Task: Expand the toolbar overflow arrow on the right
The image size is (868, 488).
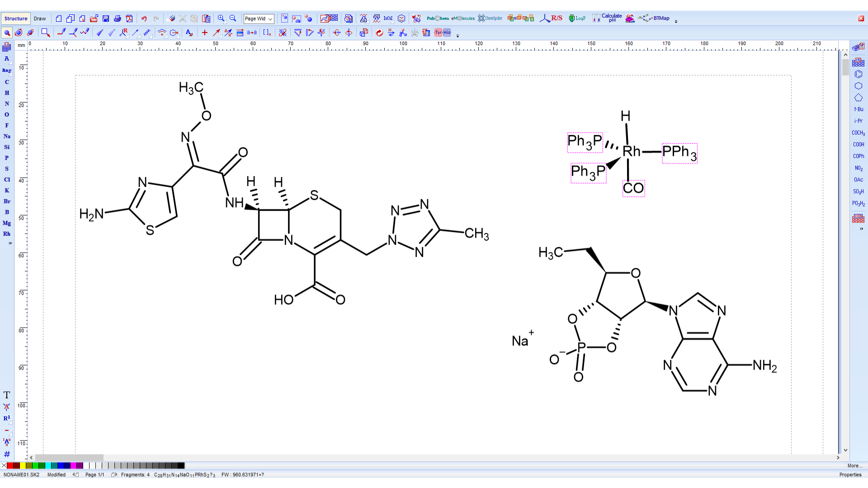Action: tap(677, 20)
